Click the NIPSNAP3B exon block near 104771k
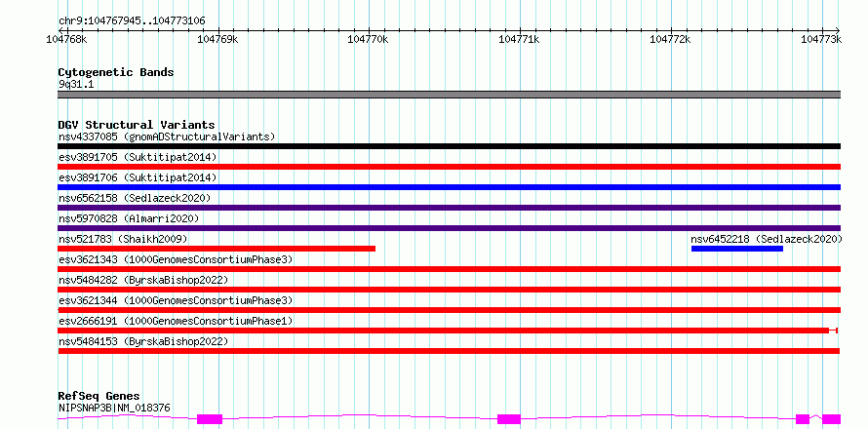The image size is (868, 429). [x=509, y=419]
